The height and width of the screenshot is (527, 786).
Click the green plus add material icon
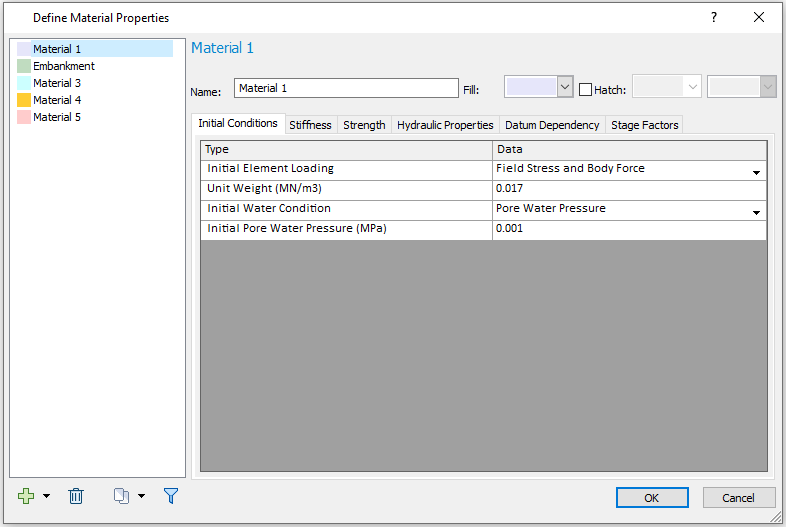pos(26,496)
